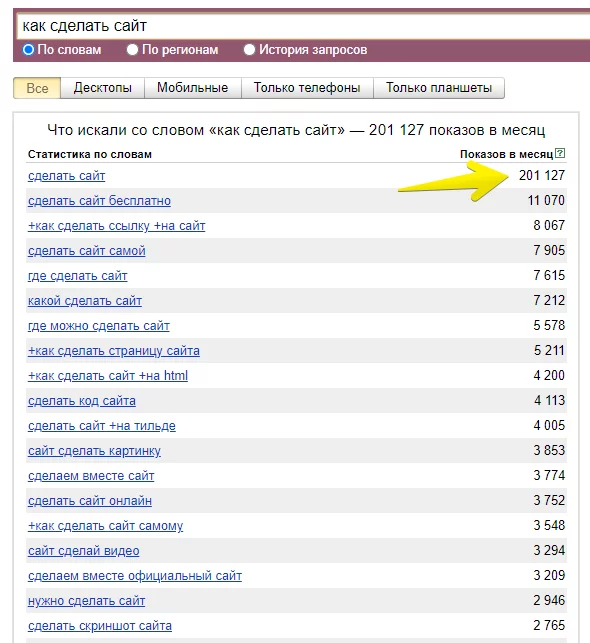
Task: Switch to the Мобильные tab
Action: [193, 88]
